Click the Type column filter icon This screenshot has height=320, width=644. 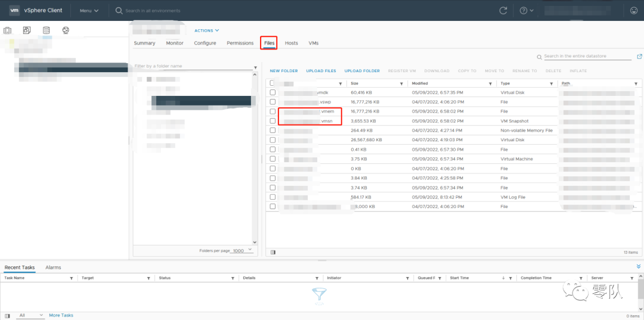(551, 83)
